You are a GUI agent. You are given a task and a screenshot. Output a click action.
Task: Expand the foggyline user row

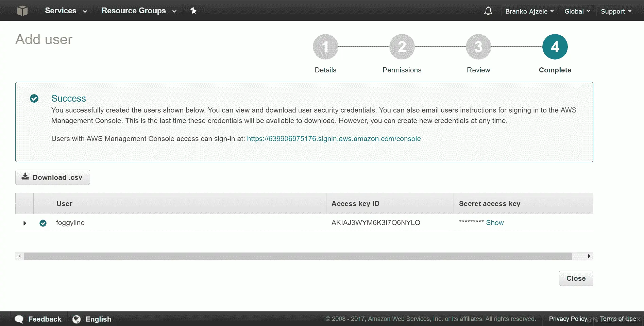[x=24, y=223]
